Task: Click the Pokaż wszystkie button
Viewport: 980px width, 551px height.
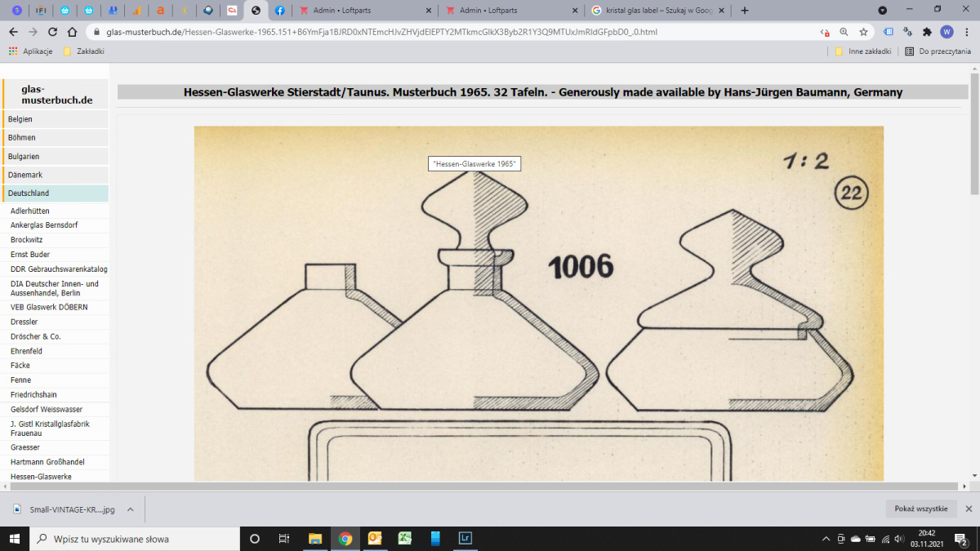Action: [x=920, y=509]
